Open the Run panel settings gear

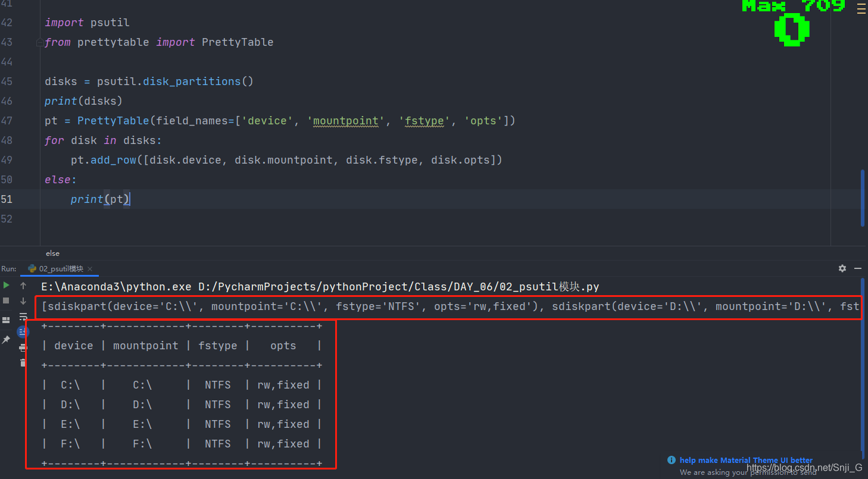842,268
